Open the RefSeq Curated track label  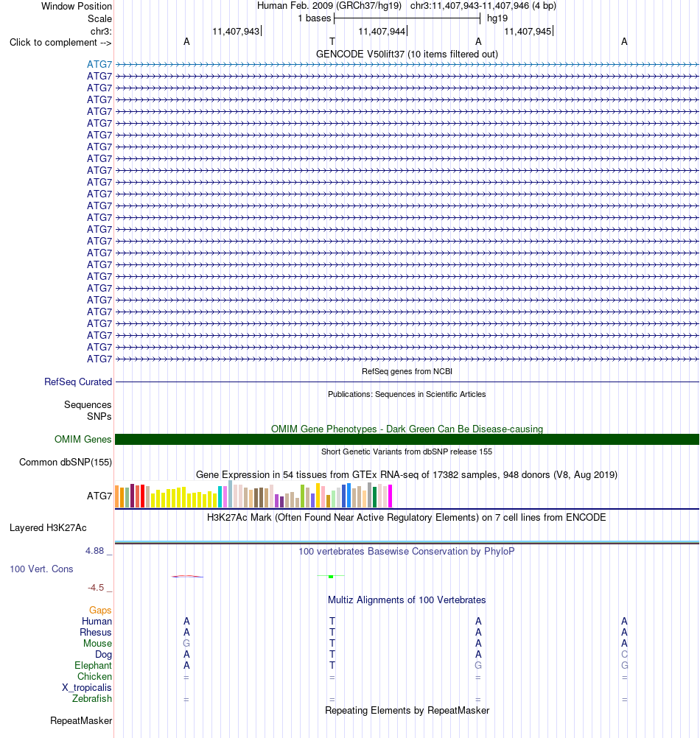[78, 382]
